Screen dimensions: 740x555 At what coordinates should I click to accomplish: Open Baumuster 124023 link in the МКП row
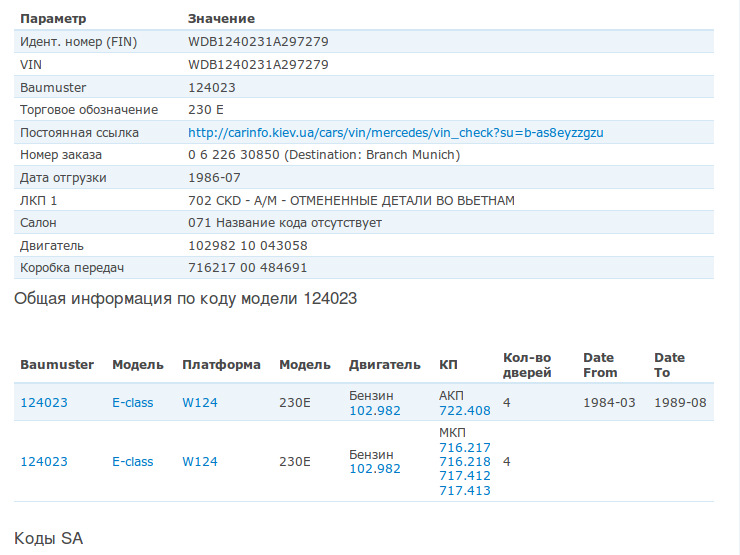pos(44,462)
